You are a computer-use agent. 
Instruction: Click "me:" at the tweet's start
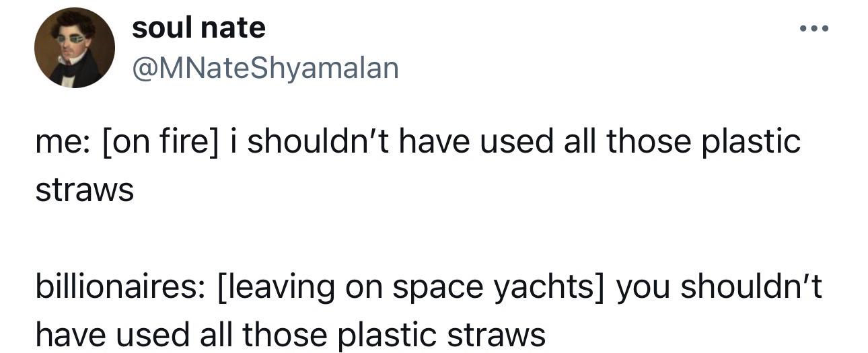tap(58, 142)
